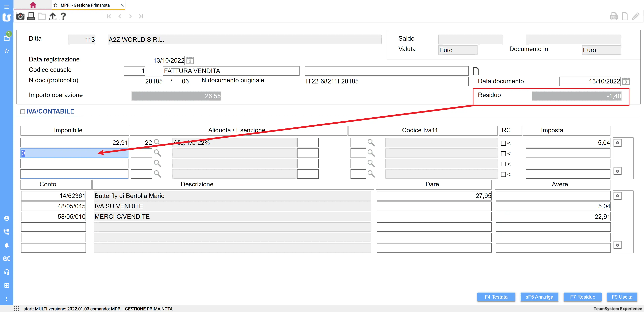Screen dimensions: 644x312
Task: Click the camera screenshot icon
Action: tap(20, 16)
